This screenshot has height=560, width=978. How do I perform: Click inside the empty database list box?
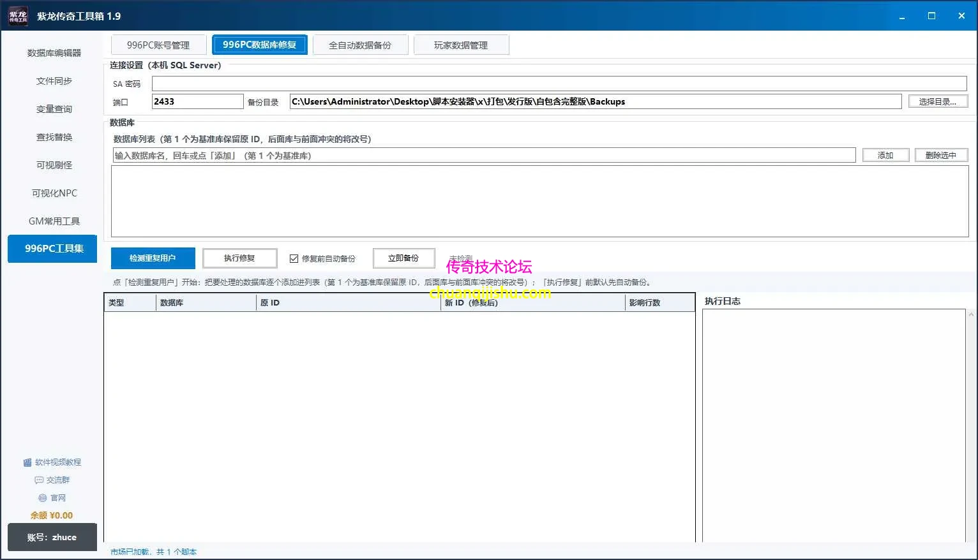click(540, 202)
